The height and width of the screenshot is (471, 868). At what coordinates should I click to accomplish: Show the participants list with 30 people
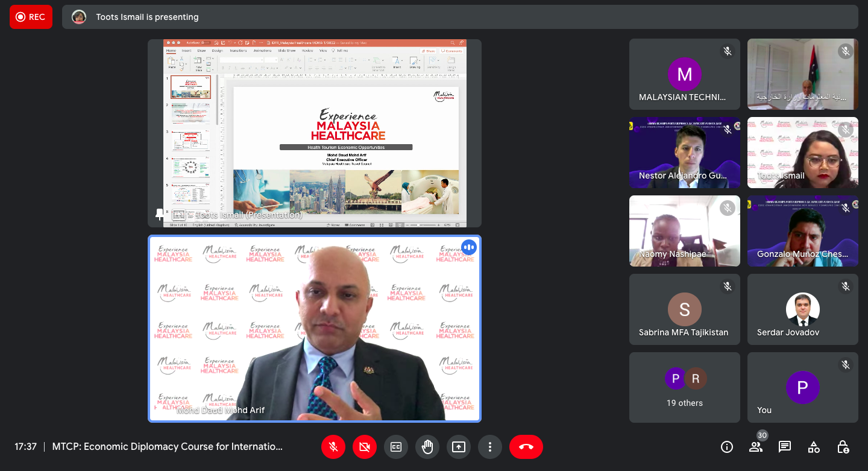tap(756, 447)
